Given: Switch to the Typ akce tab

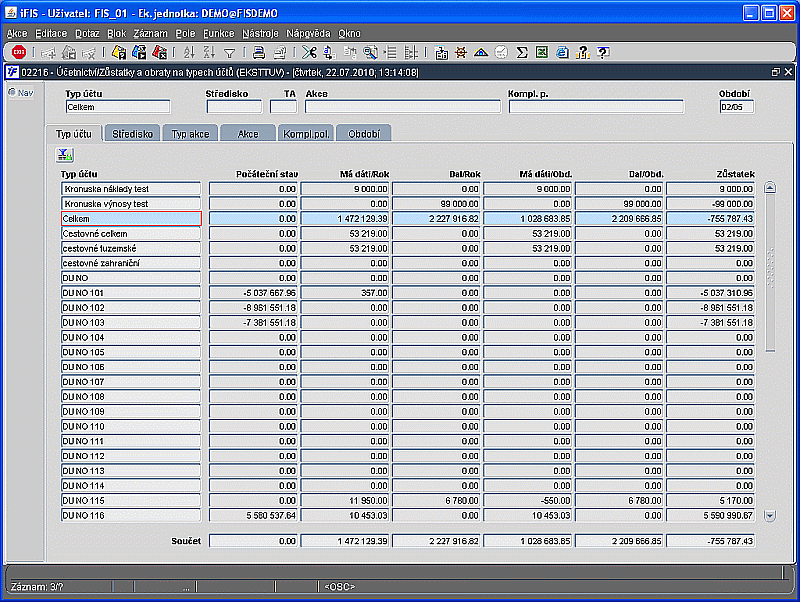Looking at the screenshot, I should click(x=190, y=134).
